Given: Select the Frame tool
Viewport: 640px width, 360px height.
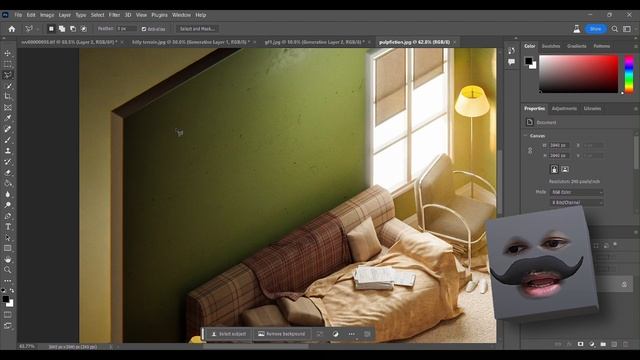Looking at the screenshot, I should click(8, 107).
